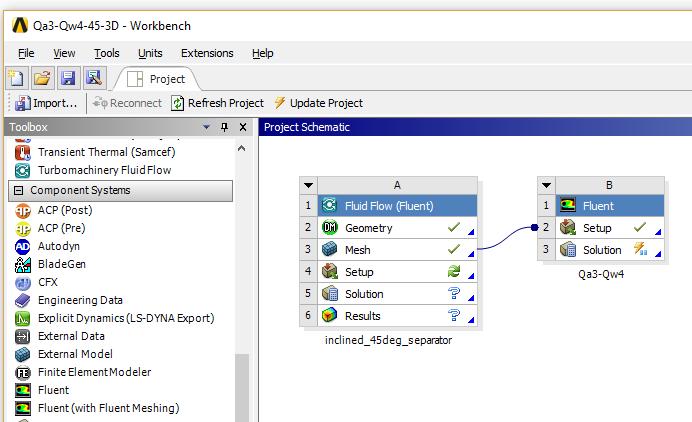The width and height of the screenshot is (692, 422).
Task: Open the Help menu
Action: click(x=263, y=53)
